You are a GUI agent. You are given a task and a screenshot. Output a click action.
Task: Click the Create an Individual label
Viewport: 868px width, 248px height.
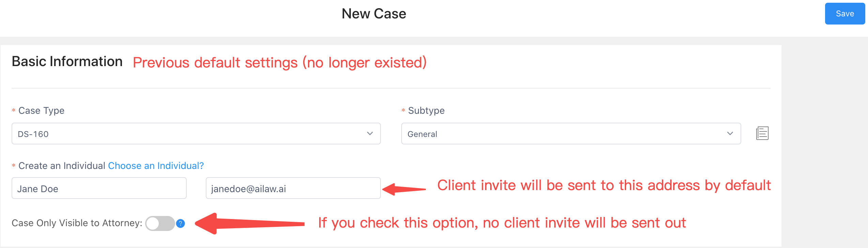[x=62, y=166]
